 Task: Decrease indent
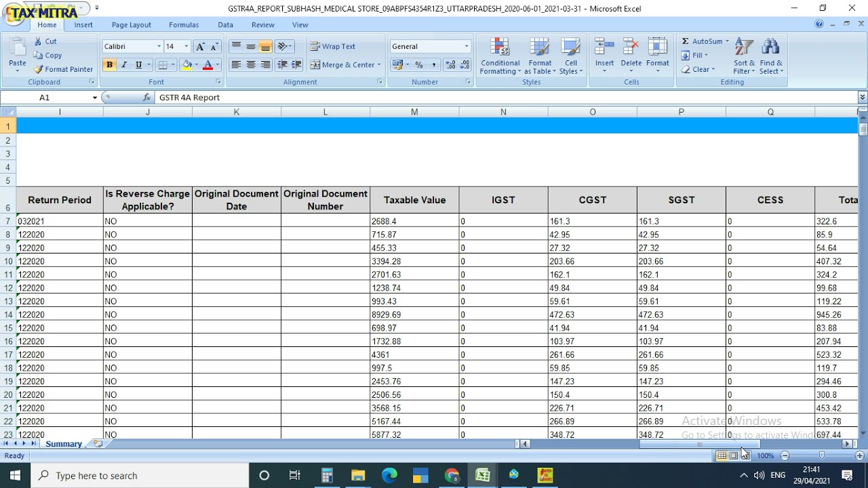[x=282, y=65]
